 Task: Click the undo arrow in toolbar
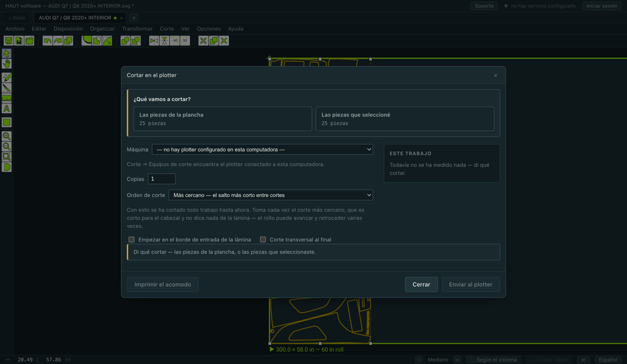pyautogui.click(x=48, y=41)
